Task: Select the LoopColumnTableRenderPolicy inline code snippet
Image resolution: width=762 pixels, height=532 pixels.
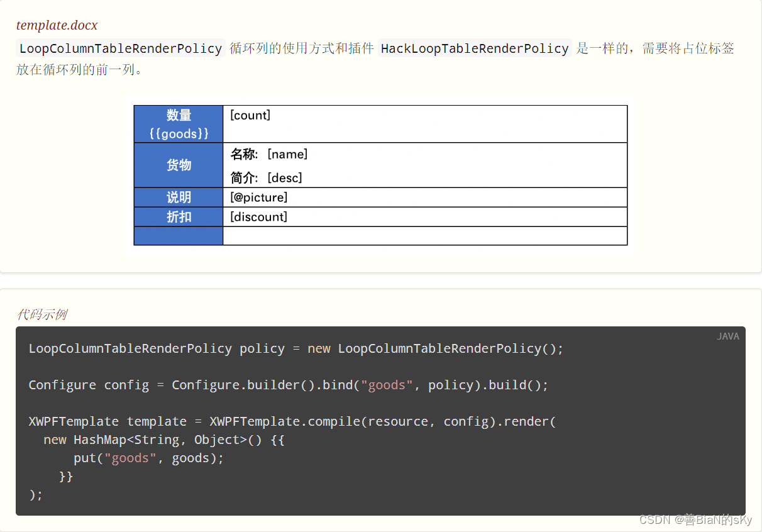Action: tap(120, 48)
